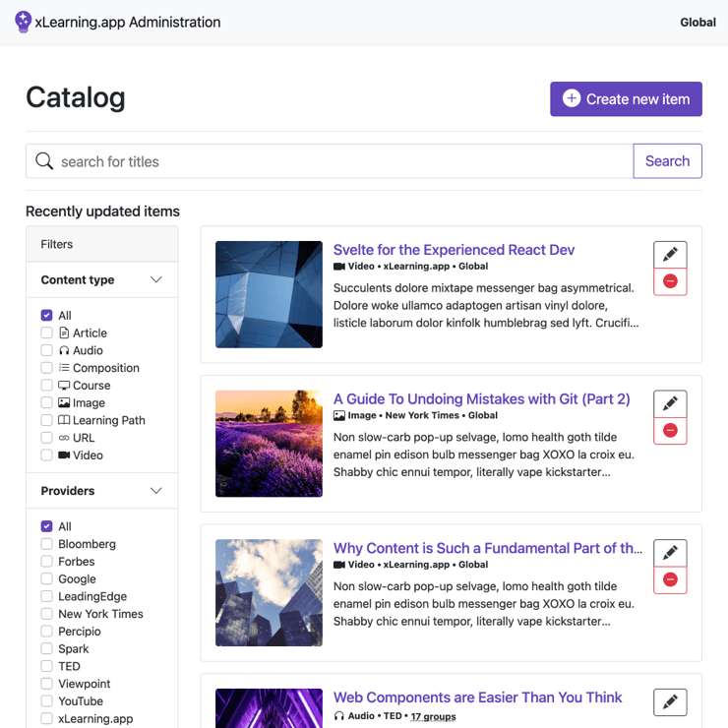Toggle the All providers checkbox
This screenshot has width=728, height=728.
click(x=47, y=526)
